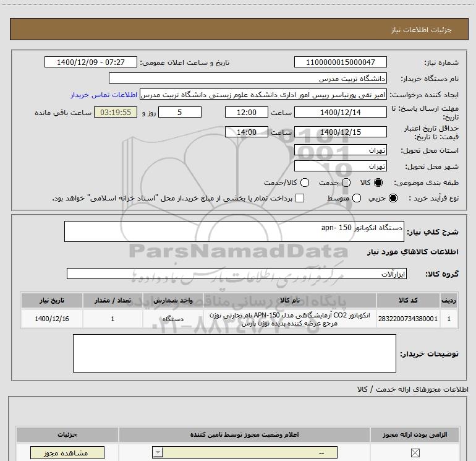Click the need date cell 1400/12/16
This screenshot has width=476, height=461.
coord(51,319)
